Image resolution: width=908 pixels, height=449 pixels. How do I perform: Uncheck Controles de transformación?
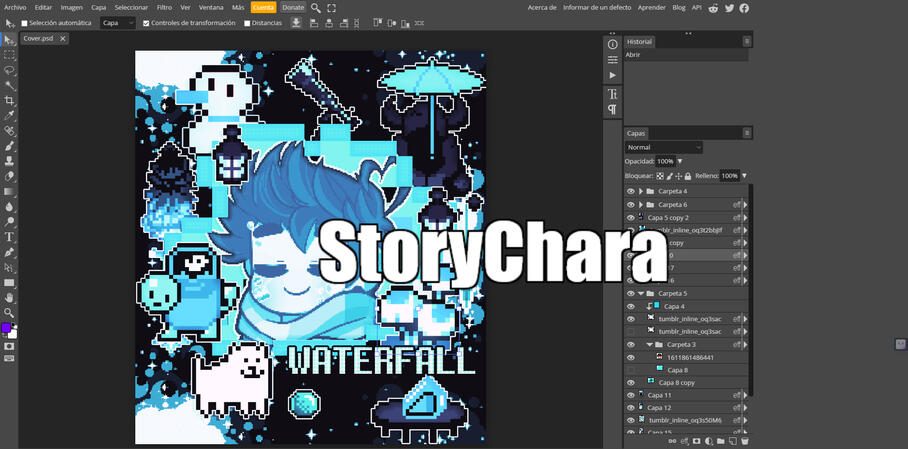pos(146,23)
